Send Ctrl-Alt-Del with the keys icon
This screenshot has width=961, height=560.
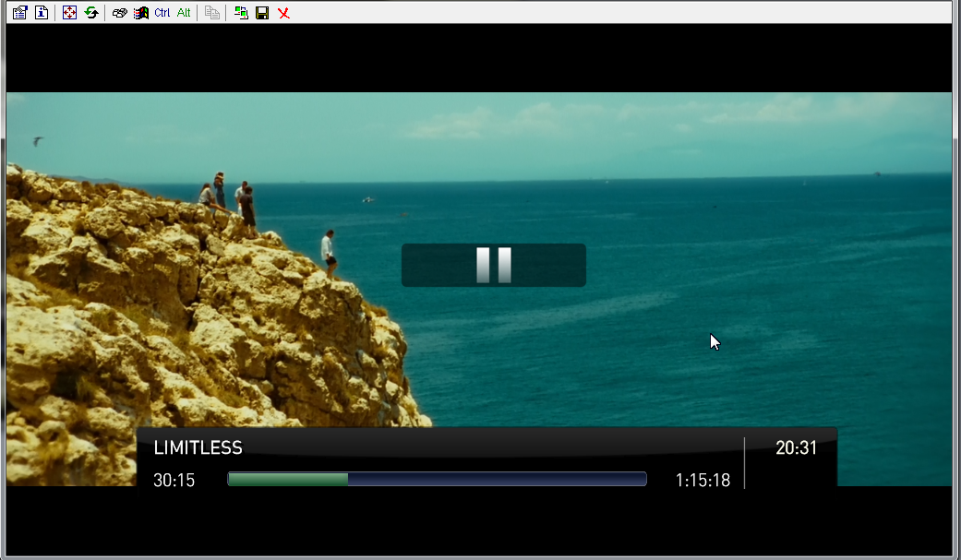[119, 12]
